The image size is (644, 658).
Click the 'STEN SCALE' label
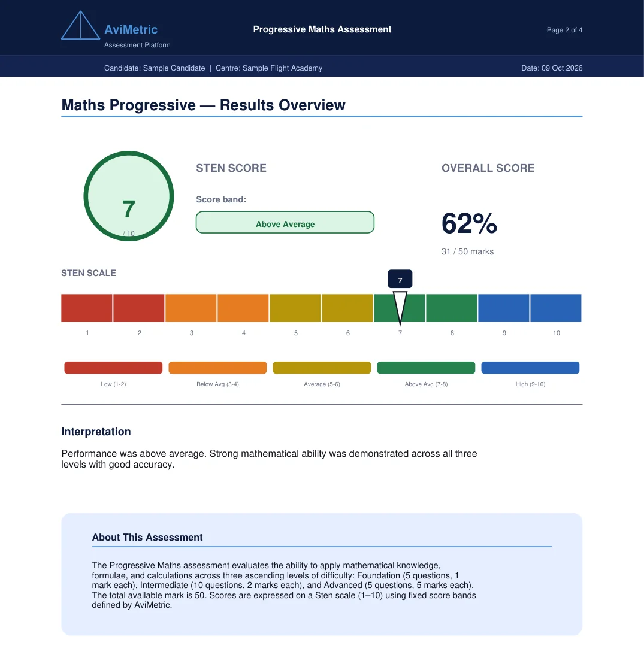(89, 273)
